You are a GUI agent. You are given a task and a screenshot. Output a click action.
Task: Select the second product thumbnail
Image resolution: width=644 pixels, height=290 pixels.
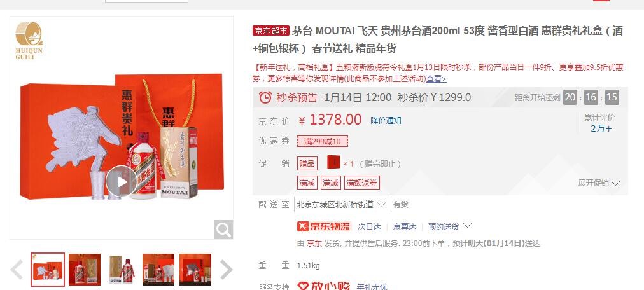coord(85,270)
